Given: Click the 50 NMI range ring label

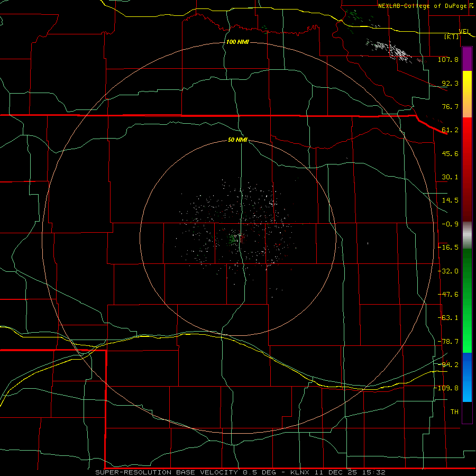Looking at the screenshot, I should [x=237, y=140].
